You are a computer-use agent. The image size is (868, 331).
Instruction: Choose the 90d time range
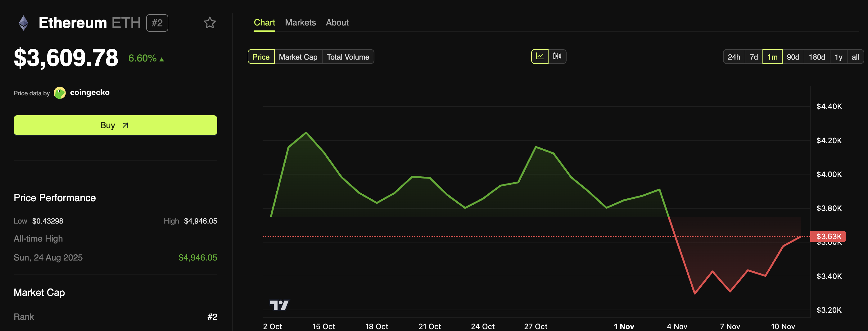point(793,57)
